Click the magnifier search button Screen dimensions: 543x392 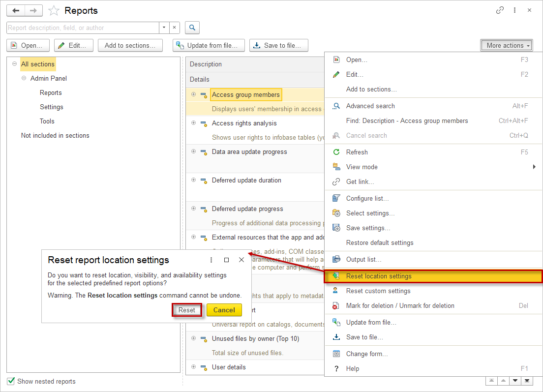(x=192, y=28)
